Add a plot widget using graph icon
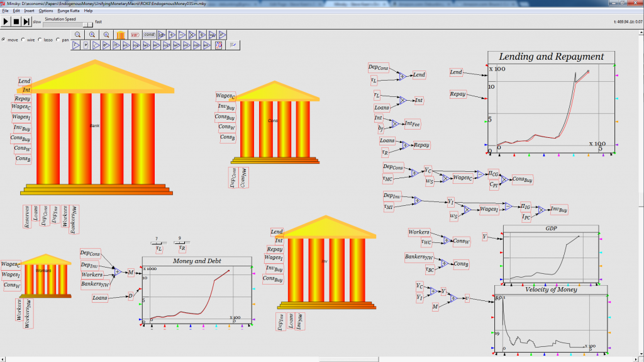 pos(219,45)
